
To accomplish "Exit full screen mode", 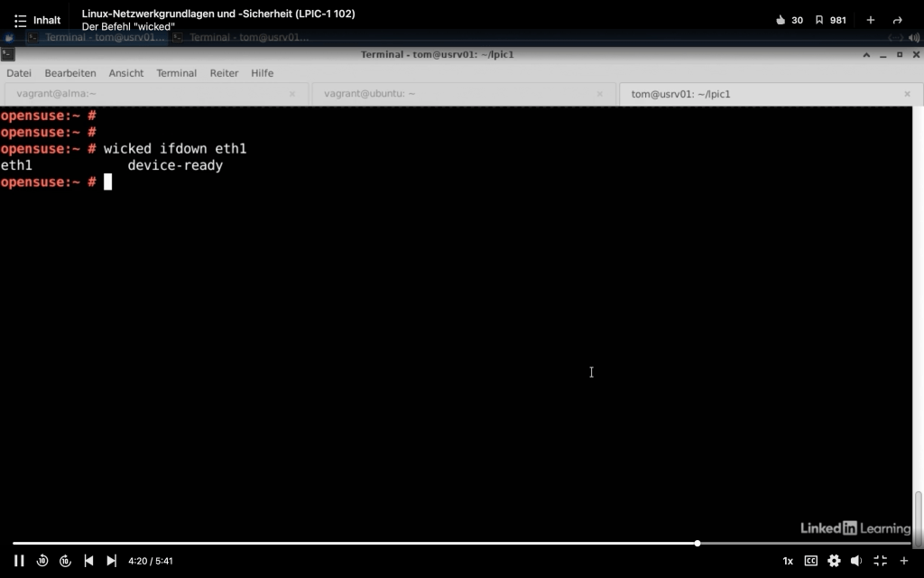I will (880, 561).
